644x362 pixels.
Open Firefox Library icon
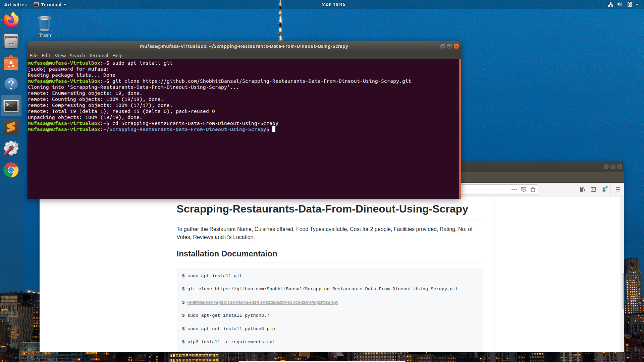coord(583,189)
